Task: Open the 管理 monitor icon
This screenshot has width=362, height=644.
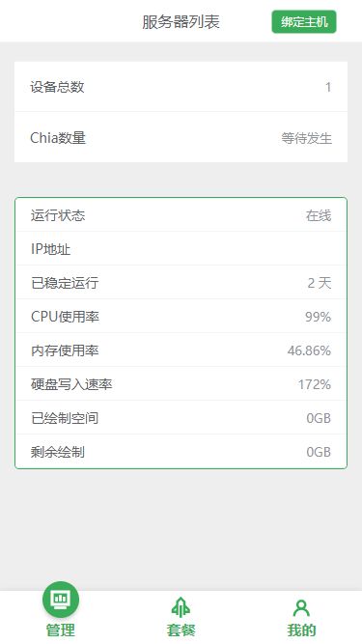Action: 61,600
